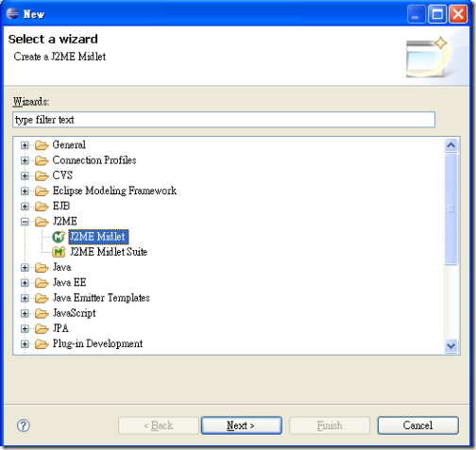Screen dimensions: 476x450
Task: Select the CVS label
Action: click(62, 175)
